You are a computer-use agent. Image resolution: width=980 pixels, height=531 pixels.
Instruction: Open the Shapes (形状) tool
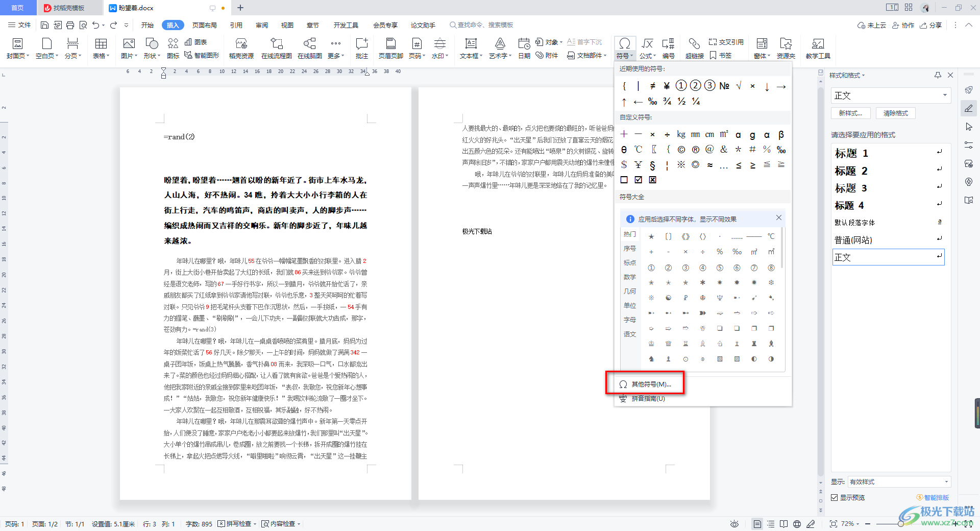152,48
